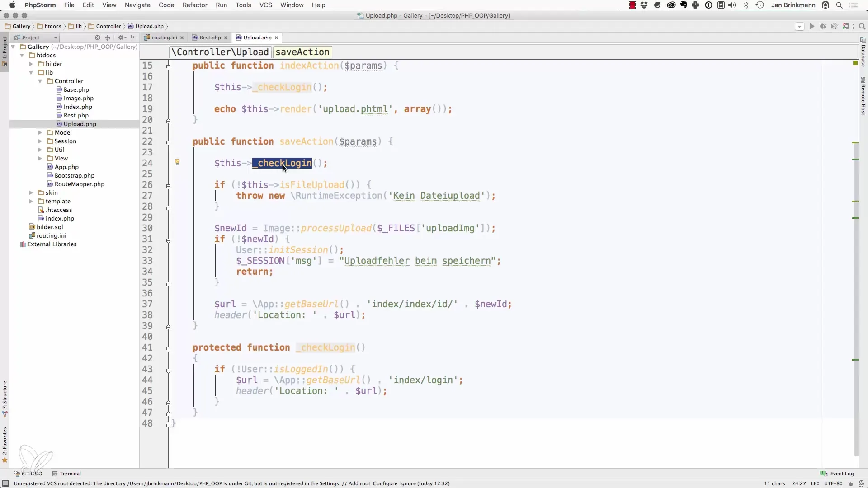Click Scroll from Source crosshair icon
This screenshot has height=488, width=868.
point(97,38)
